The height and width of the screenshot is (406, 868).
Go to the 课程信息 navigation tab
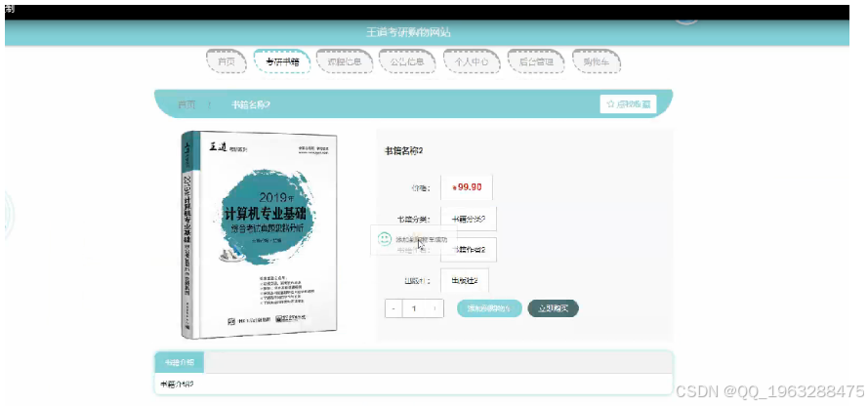coord(345,61)
